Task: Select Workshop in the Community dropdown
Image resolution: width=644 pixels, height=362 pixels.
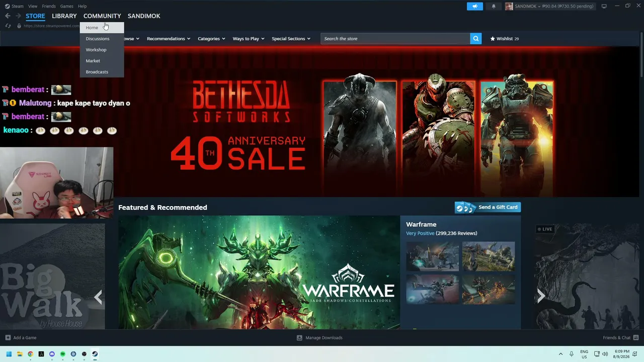Action: click(102, 50)
